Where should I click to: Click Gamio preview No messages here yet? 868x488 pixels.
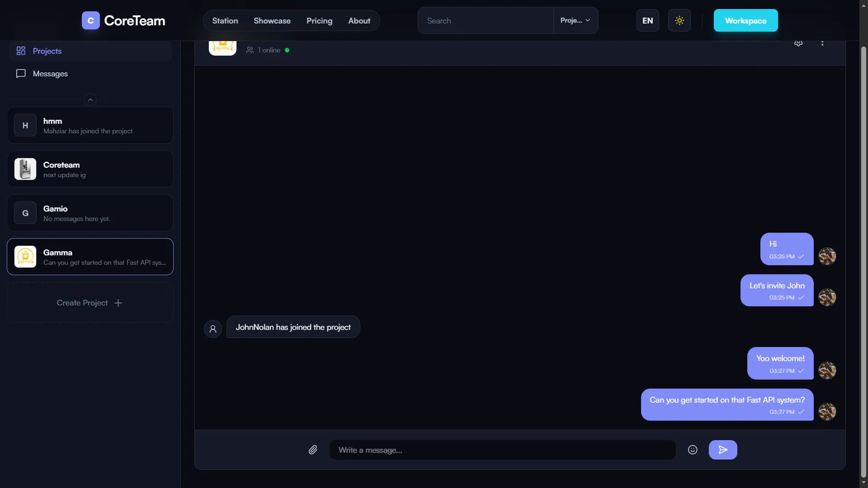click(76, 219)
